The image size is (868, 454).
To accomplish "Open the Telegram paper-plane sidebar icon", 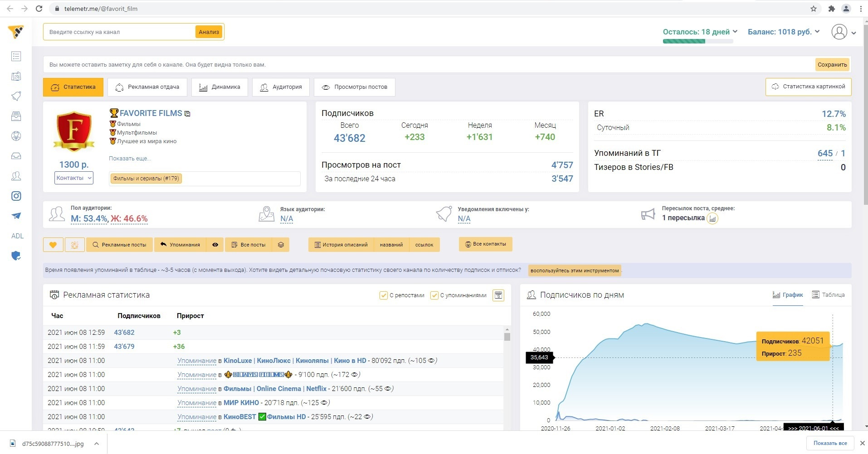I will point(16,216).
